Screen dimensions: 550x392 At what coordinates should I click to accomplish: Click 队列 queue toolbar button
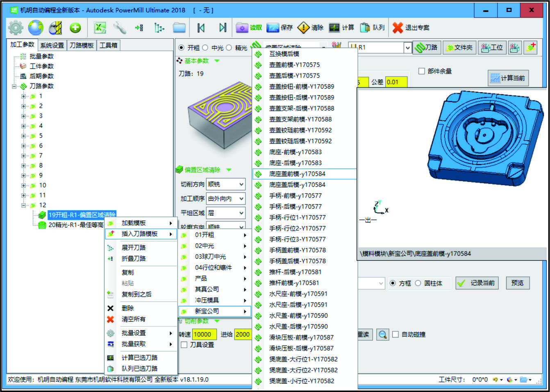(372, 27)
